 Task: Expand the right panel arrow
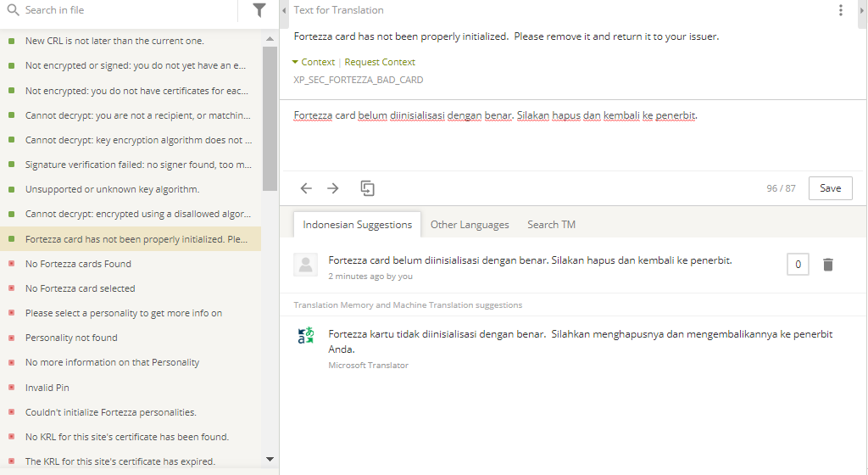(862, 10)
